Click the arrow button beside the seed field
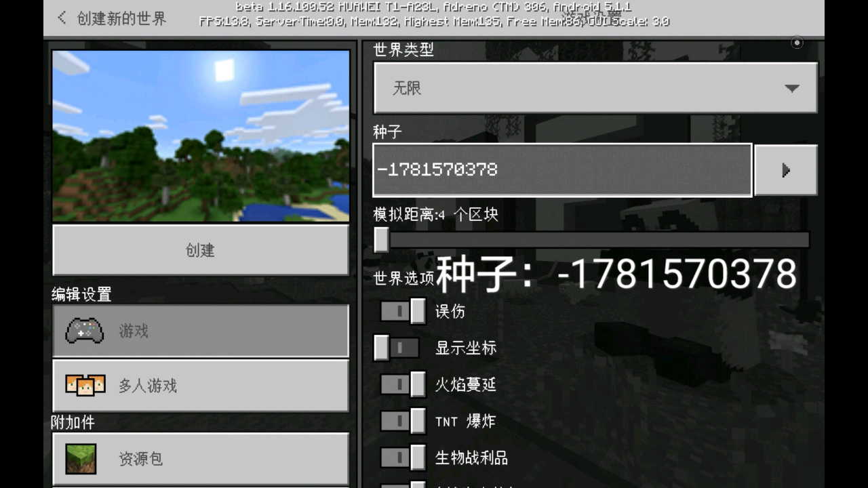The height and width of the screenshot is (488, 868). 786,169
